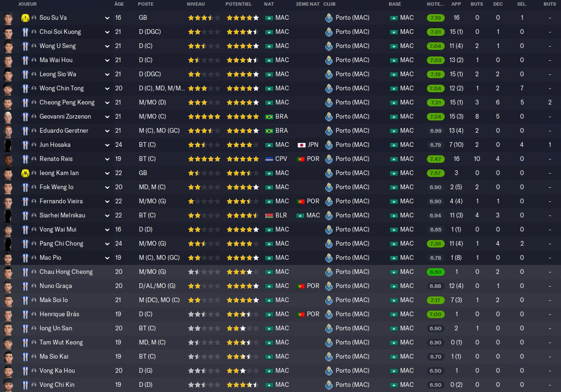
Task: Click the Cape Verde flag for Renato Reis
Action: point(269,159)
